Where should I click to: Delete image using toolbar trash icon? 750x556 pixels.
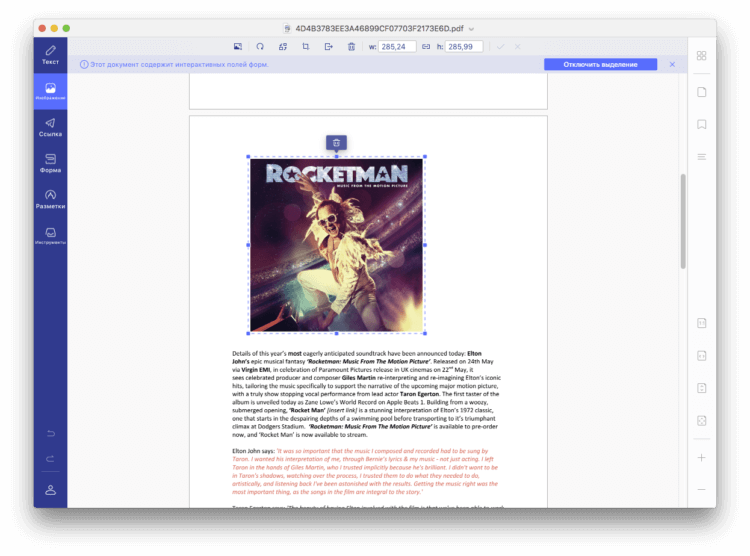click(351, 46)
